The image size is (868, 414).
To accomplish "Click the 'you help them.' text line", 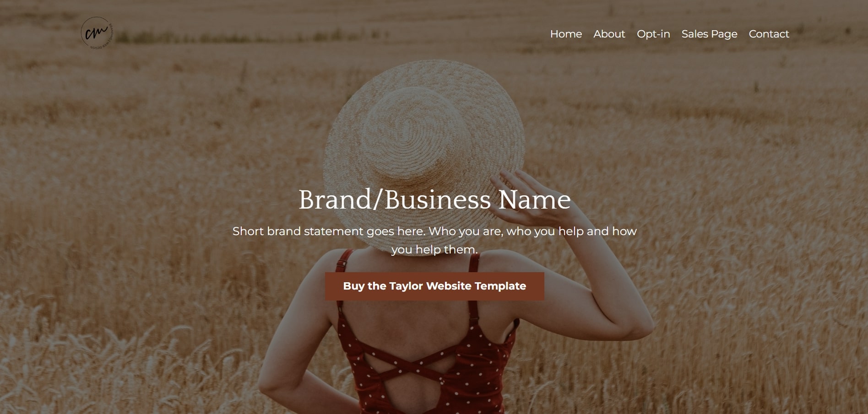I will tap(434, 250).
